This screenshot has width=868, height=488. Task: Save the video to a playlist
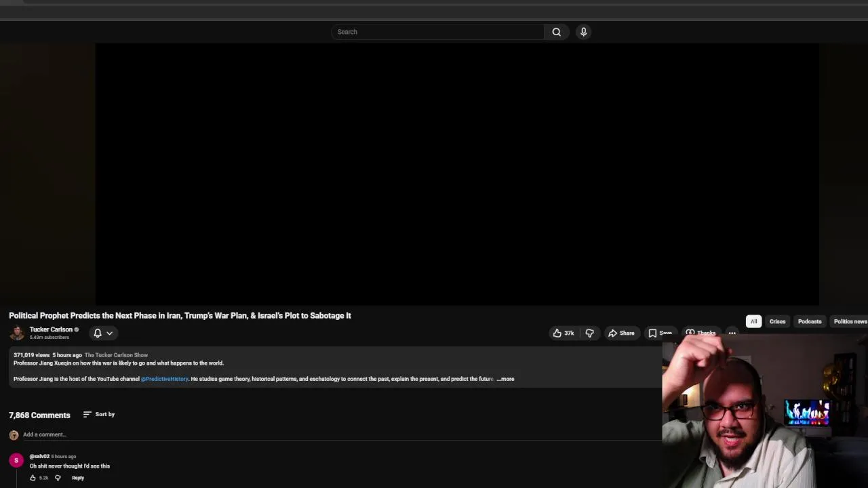(660, 333)
